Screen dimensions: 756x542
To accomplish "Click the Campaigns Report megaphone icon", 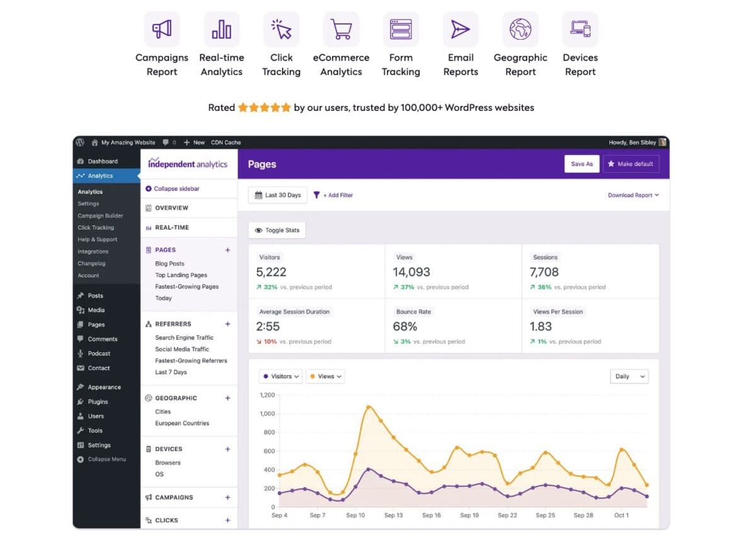I will click(162, 30).
